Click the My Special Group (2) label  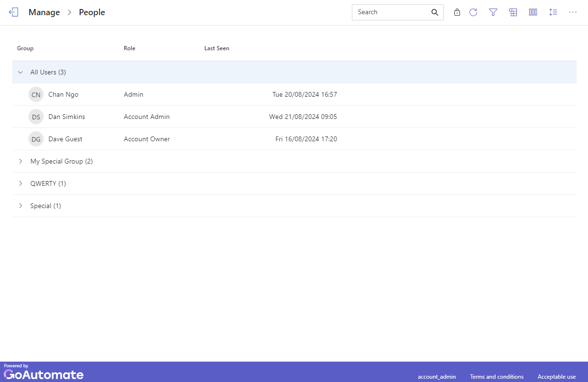point(62,161)
